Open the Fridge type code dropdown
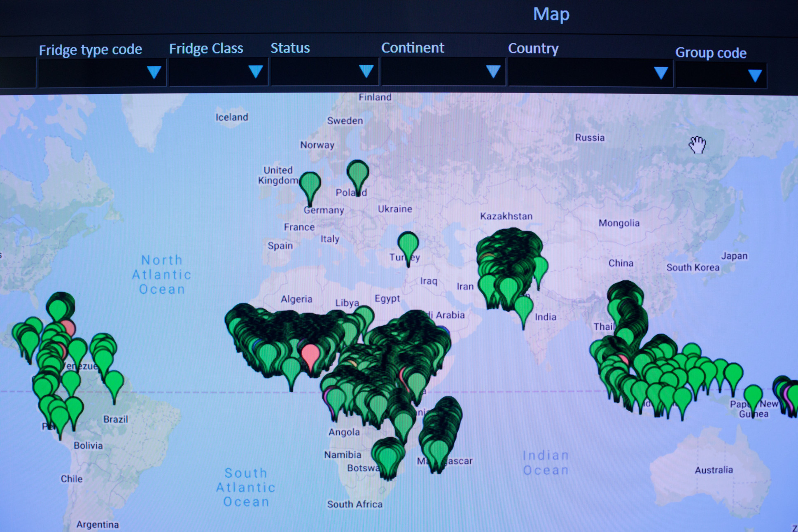The image size is (798, 532). [102, 72]
